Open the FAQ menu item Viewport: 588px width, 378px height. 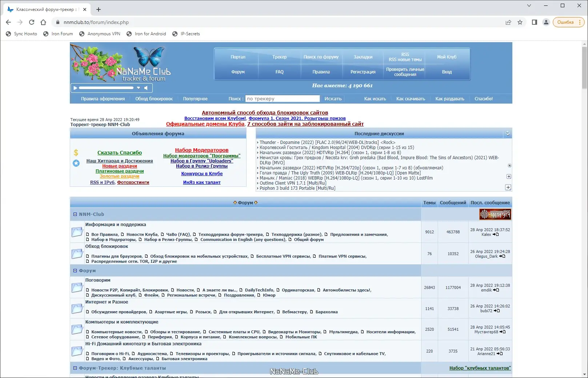click(280, 72)
